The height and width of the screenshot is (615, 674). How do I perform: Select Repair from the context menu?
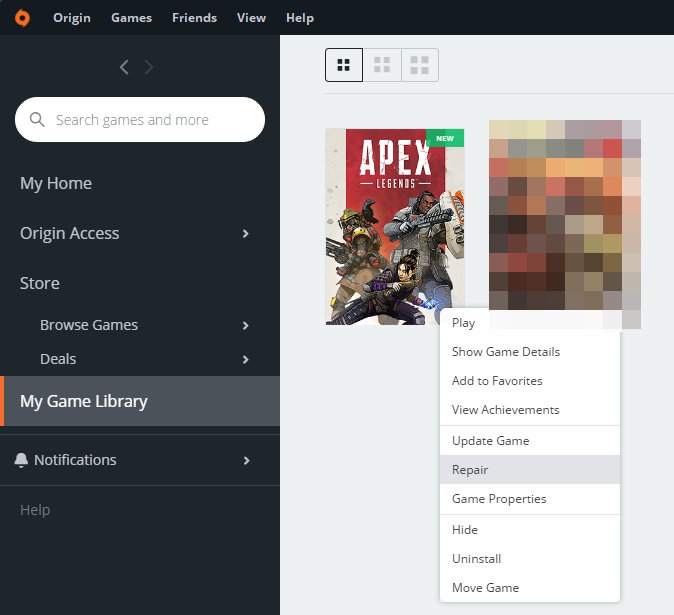tap(530, 470)
